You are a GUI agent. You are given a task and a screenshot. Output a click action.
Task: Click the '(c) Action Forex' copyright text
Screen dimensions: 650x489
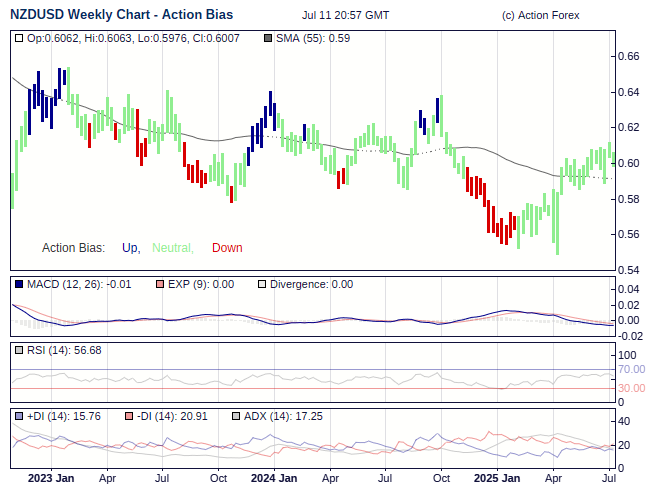(x=539, y=16)
